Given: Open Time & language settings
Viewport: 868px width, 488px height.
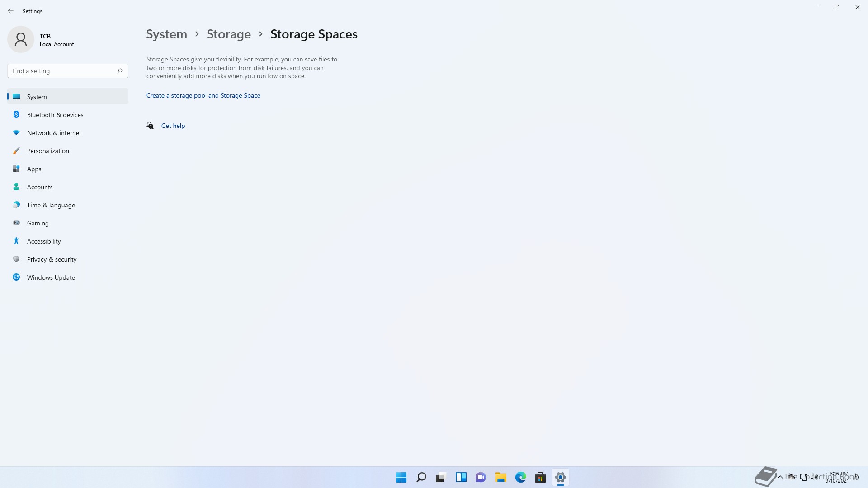Looking at the screenshot, I should pyautogui.click(x=68, y=205).
